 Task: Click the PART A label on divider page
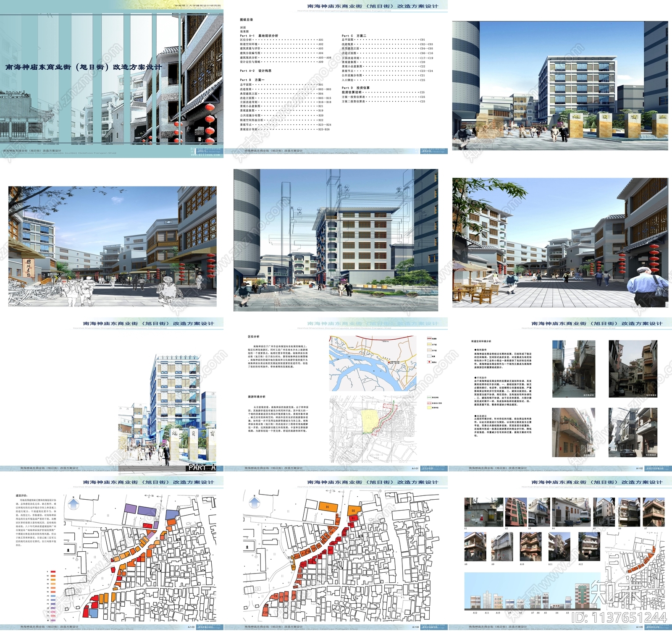(202, 467)
